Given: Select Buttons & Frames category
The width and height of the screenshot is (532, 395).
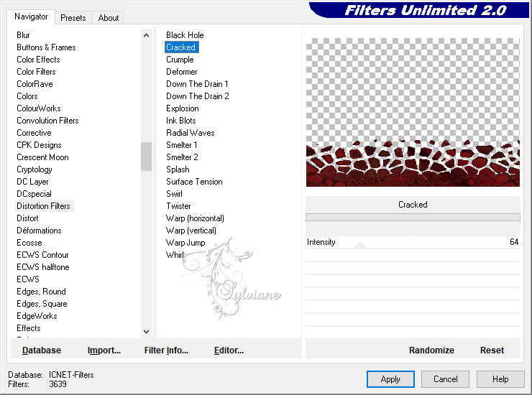Looking at the screenshot, I should pos(46,47).
